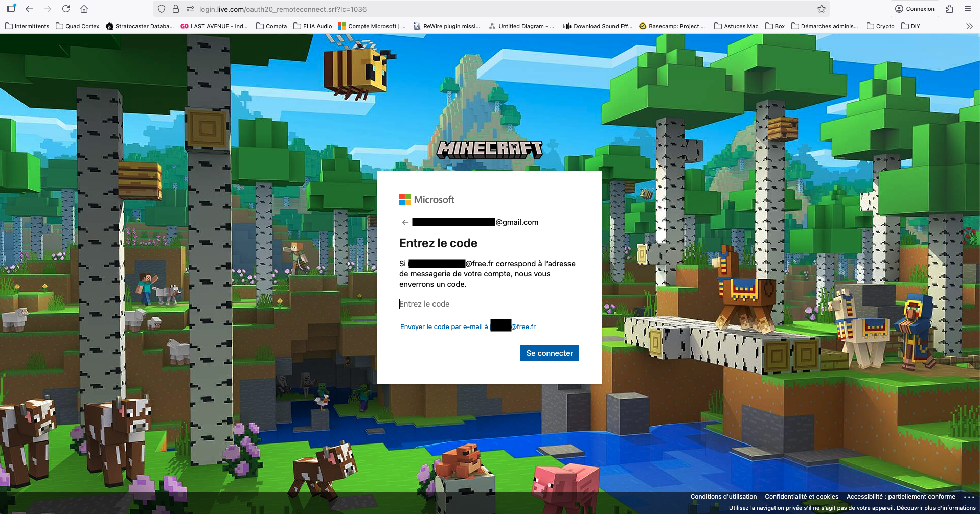Open Découvrir plus d'informations link
This screenshot has height=514, width=980.
[x=937, y=508]
